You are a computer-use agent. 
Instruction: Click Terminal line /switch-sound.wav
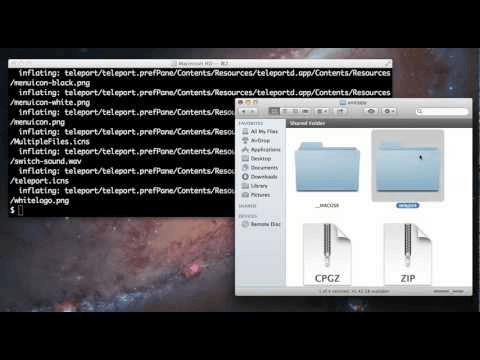point(46,161)
